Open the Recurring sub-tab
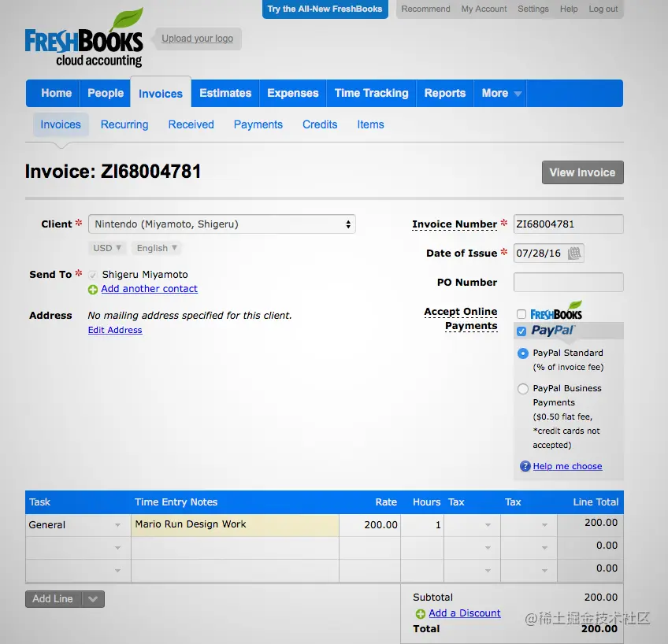 pos(124,124)
